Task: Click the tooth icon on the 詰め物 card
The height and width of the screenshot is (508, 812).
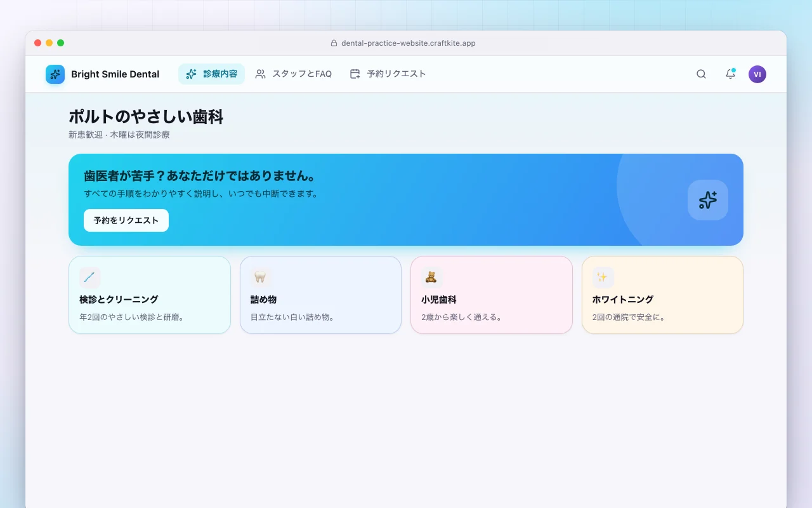Action: (261, 277)
